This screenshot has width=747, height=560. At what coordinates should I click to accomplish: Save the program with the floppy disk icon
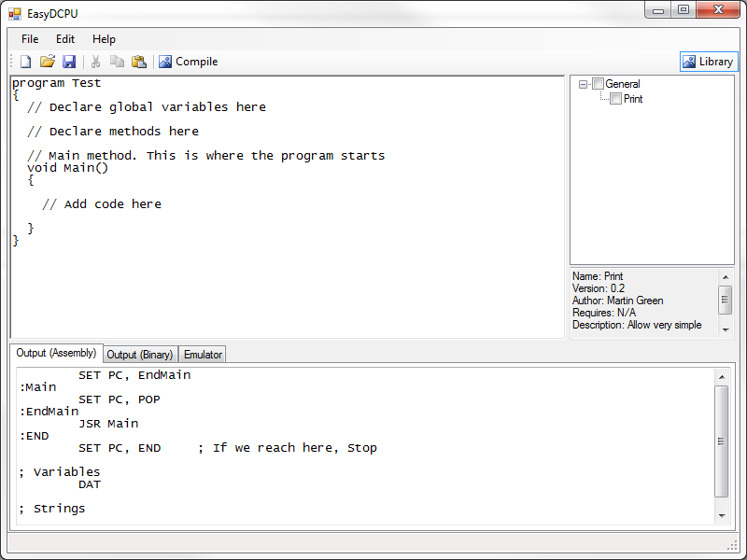69,62
